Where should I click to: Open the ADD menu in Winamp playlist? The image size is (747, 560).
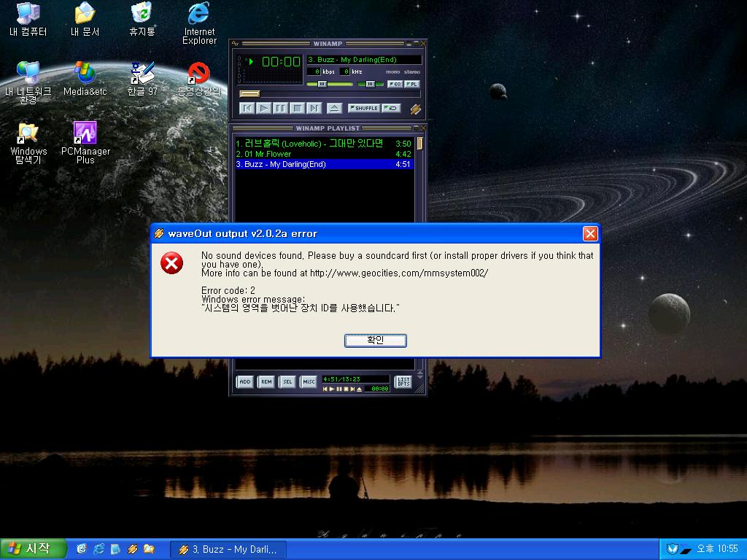(245, 382)
